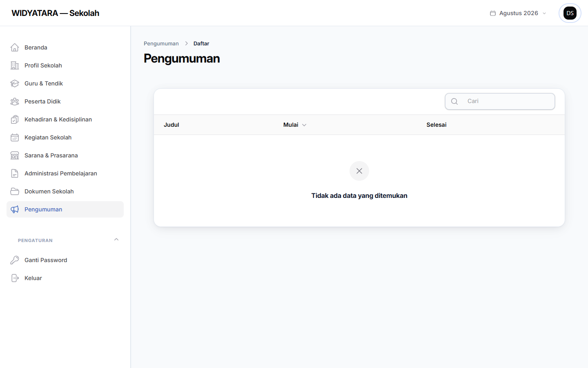Collapse the Pengaturan sidebar group
Image resolution: width=588 pixels, height=368 pixels.
point(116,240)
